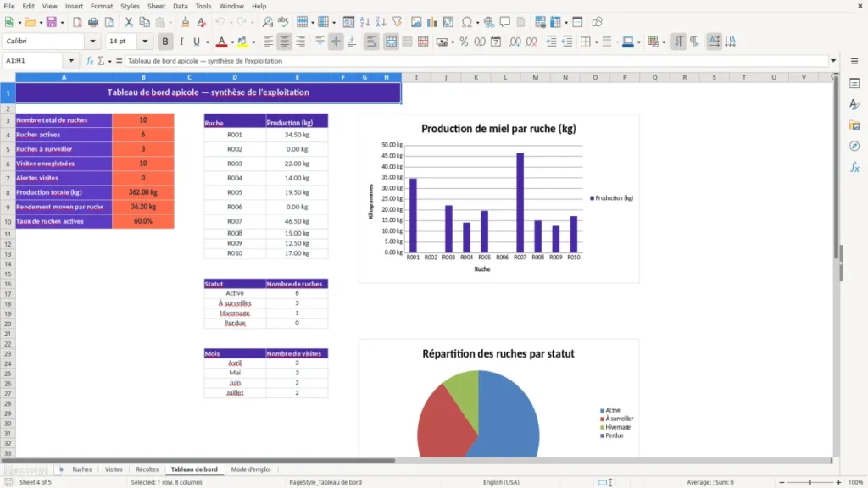This screenshot has height=488, width=868.
Task: Open the Sidebar Functions fx deck
Action: click(x=854, y=167)
